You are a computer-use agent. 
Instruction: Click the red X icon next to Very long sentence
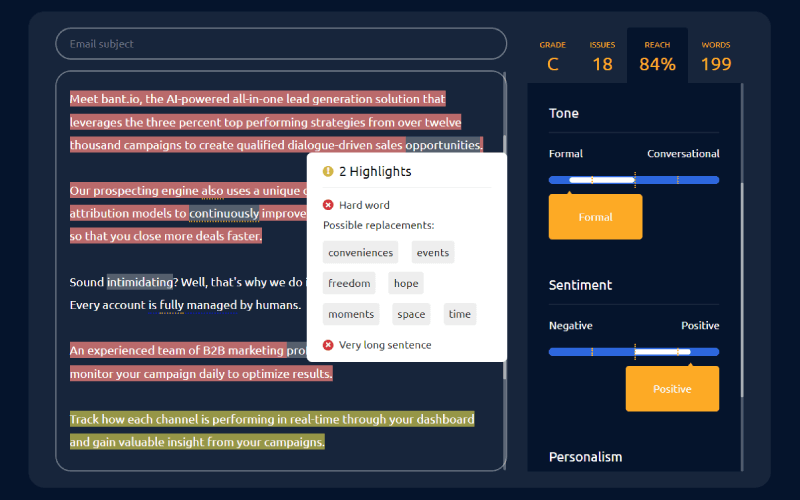click(328, 345)
